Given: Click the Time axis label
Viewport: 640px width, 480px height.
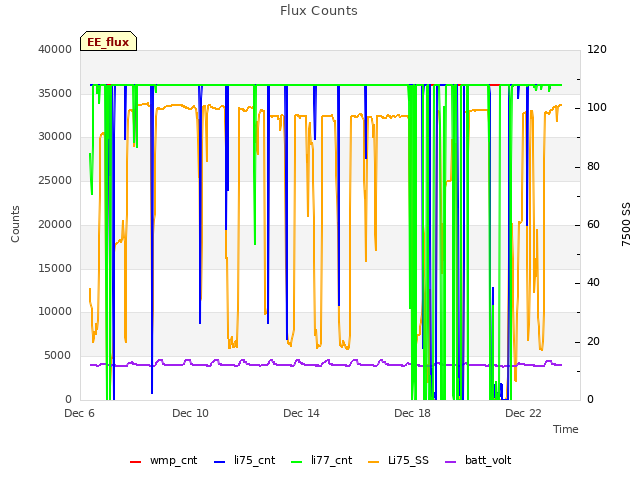Looking at the screenshot, I should click(566, 429).
